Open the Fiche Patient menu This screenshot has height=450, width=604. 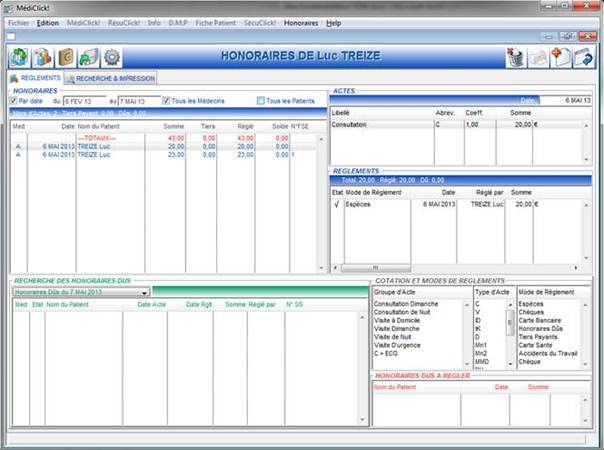click(x=215, y=23)
